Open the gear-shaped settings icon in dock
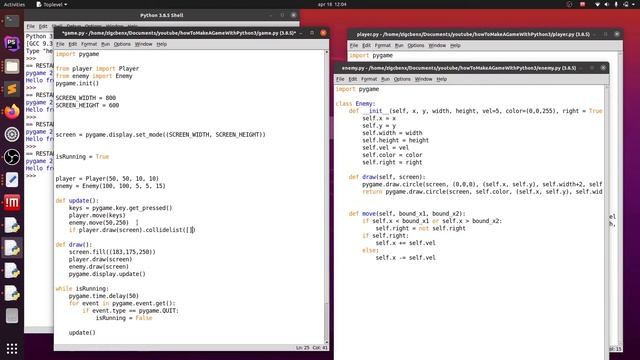640x360 pixels. (x=12, y=134)
